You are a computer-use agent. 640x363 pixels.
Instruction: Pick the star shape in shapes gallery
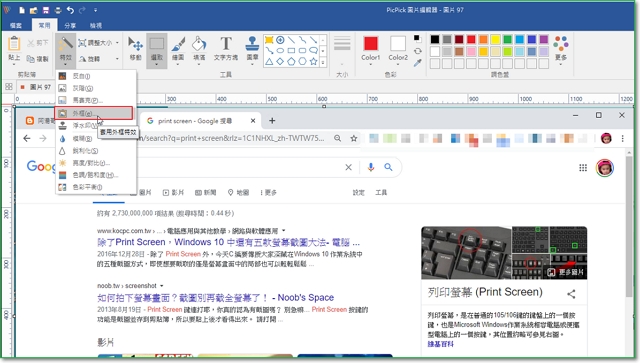pos(313,62)
